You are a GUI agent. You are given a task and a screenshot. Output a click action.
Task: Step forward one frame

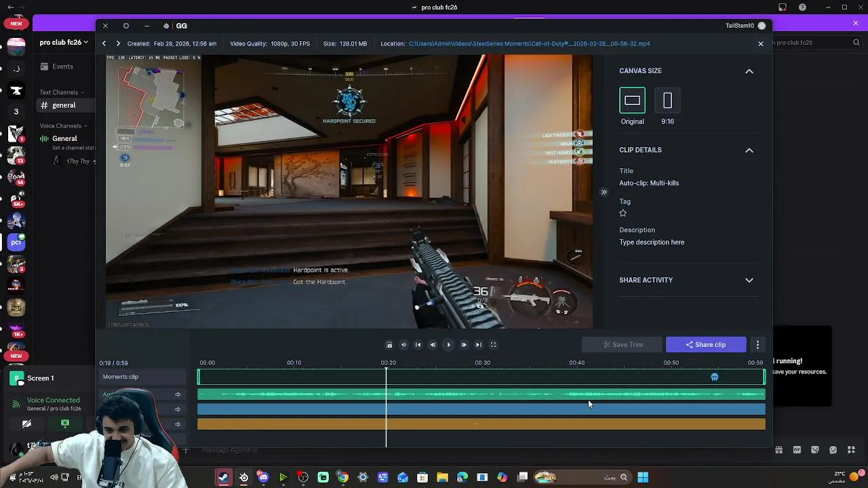(x=464, y=345)
